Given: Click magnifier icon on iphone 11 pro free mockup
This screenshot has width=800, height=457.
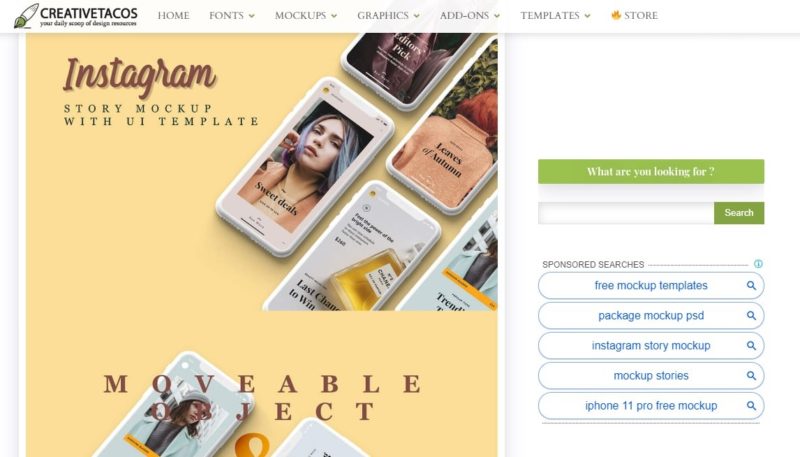Looking at the screenshot, I should (x=751, y=406).
